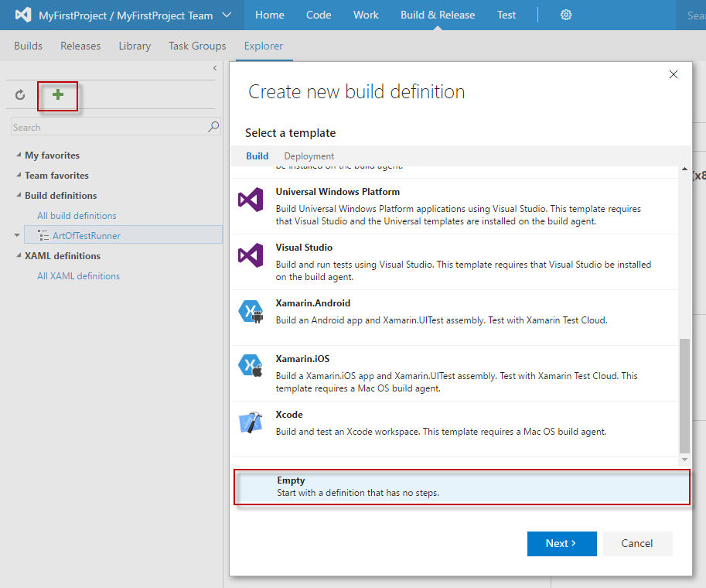Switch to the Task Groups tab
Viewport: 706px width, 588px height.
click(x=197, y=46)
